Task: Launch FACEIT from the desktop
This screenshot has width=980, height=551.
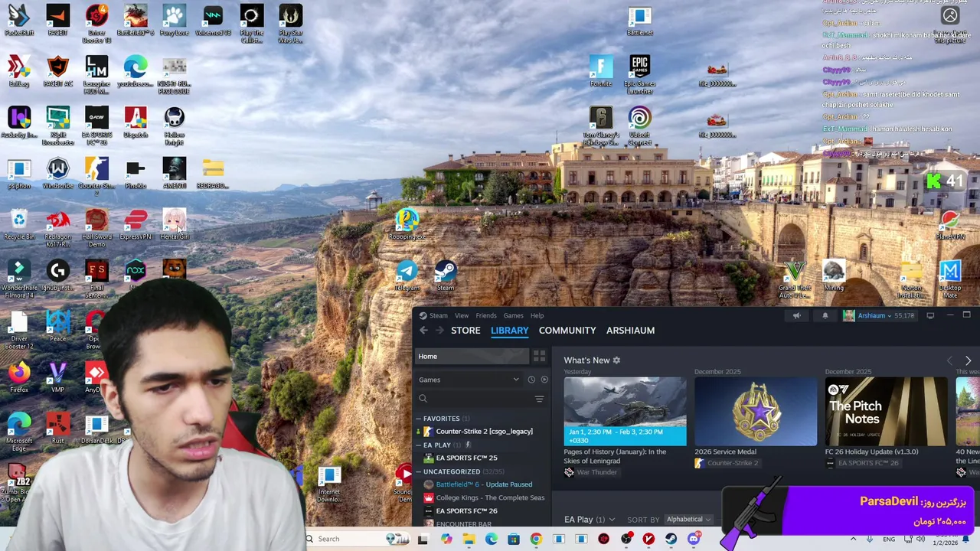Action: click(58, 19)
